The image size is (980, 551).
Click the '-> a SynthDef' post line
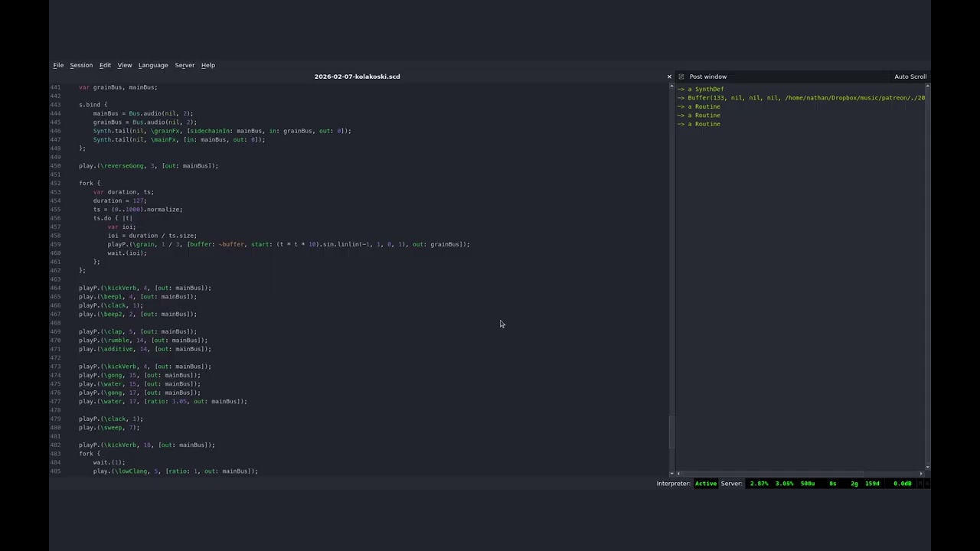click(701, 90)
